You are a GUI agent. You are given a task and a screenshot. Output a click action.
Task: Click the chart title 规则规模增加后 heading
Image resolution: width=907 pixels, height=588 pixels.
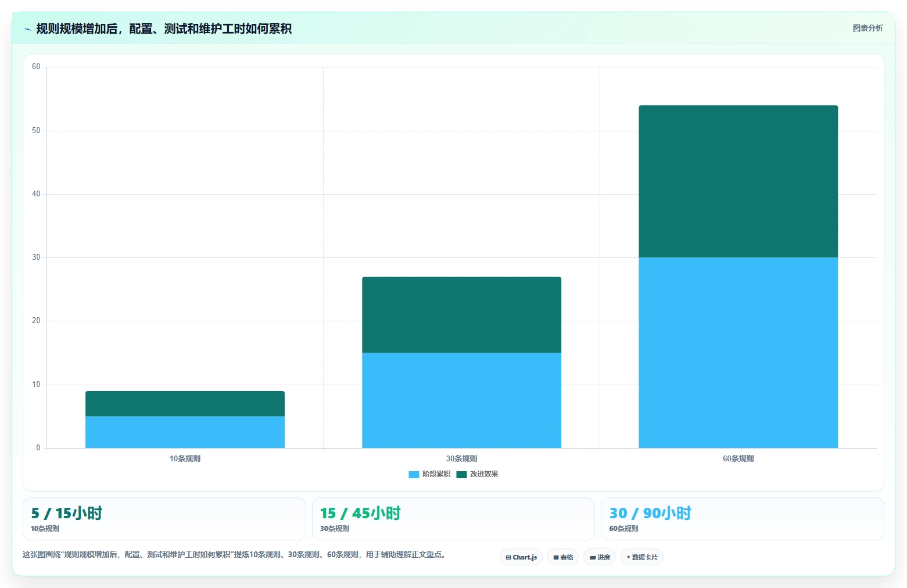click(x=164, y=29)
